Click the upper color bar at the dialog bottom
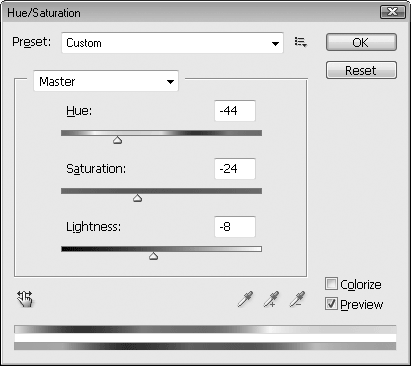The image size is (411, 366). (205, 330)
